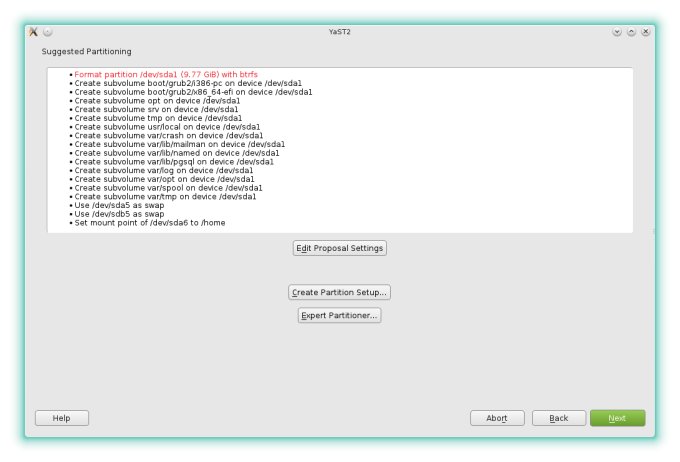This screenshot has height=462, width=680.
Task: Maximize the YaST2 window
Action: pyautogui.click(x=631, y=32)
